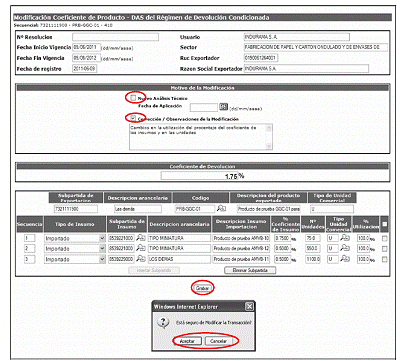Click the % Utilizacion field in row 3
Viewport: 405px width, 361px height.
363,259
